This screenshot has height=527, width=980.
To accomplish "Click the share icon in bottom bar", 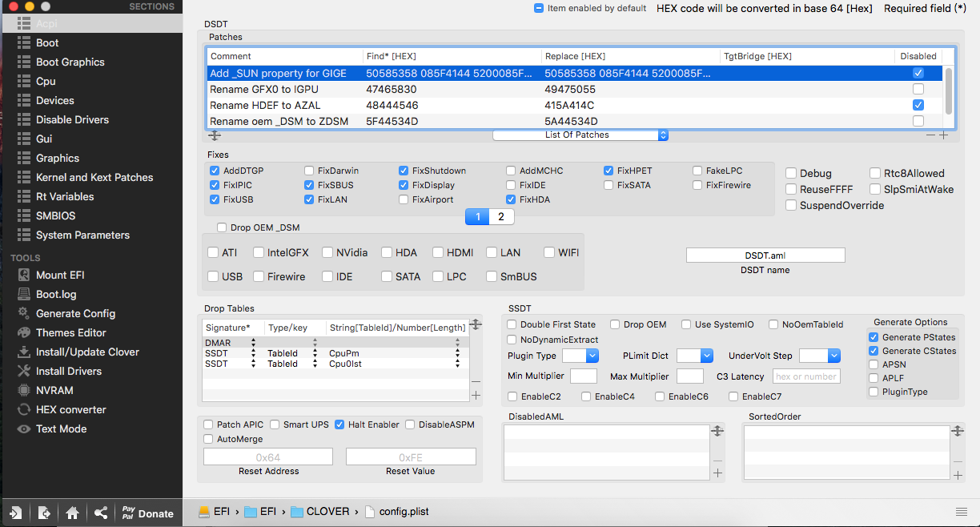I will click(101, 513).
